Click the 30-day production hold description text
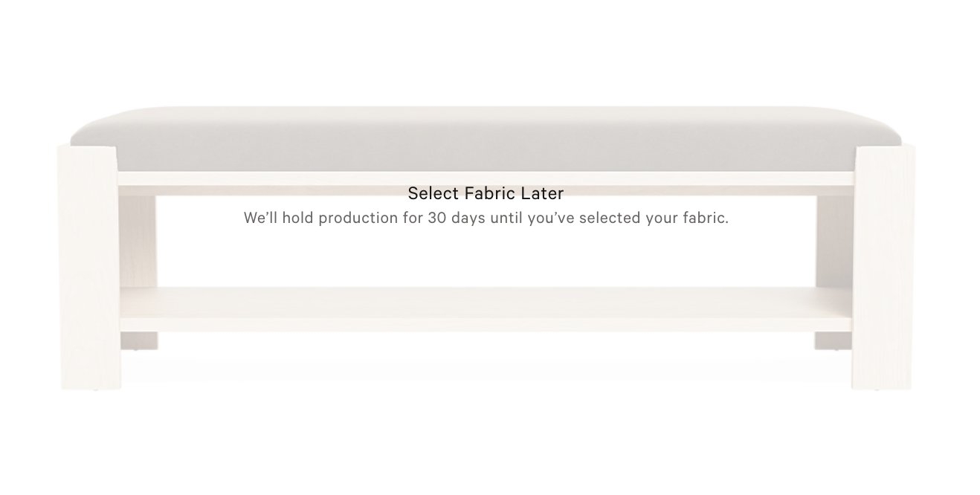Viewport: 980px width, 495px height. tap(486, 219)
